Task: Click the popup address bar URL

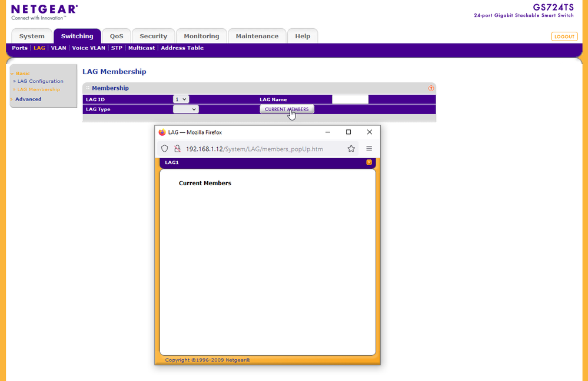Action: [254, 149]
